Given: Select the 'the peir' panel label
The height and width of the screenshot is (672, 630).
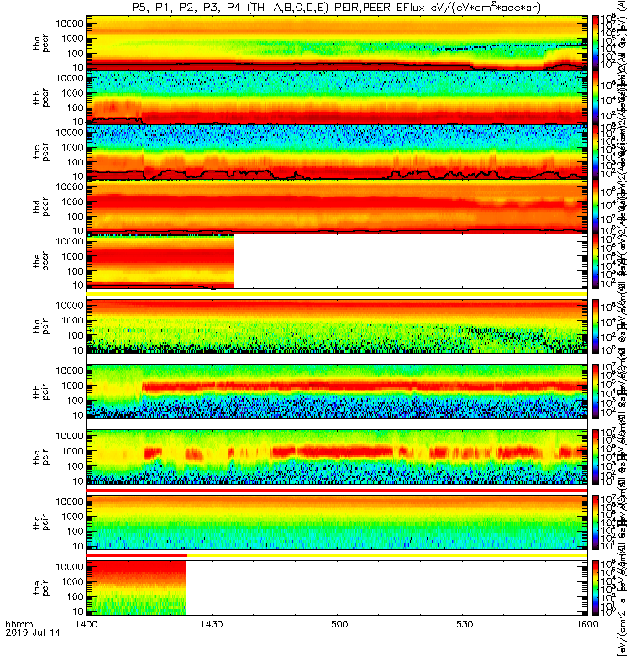Looking at the screenshot, I should click(x=41, y=587).
